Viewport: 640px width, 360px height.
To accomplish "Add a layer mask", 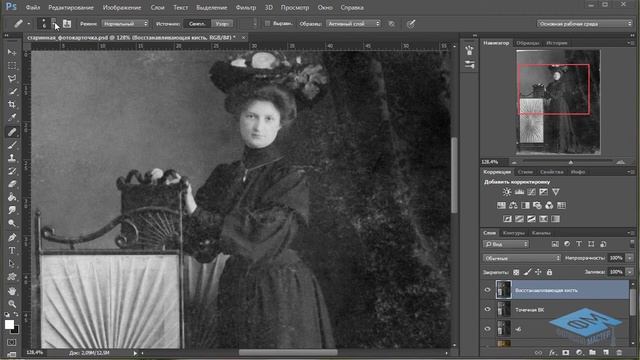I will coord(566,352).
